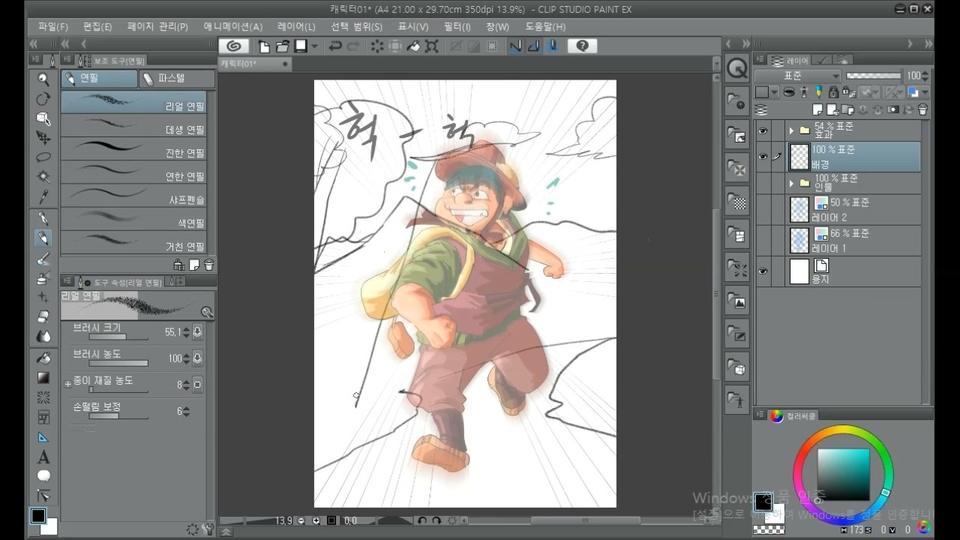Select the Move layer tool
Viewport: 960px width, 540px height.
[43, 138]
